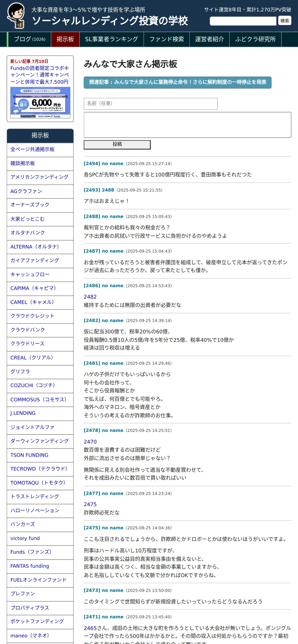This screenshot has height=644, width=298.
Task: Open AGクラファン board
Action: [x=40, y=191]
